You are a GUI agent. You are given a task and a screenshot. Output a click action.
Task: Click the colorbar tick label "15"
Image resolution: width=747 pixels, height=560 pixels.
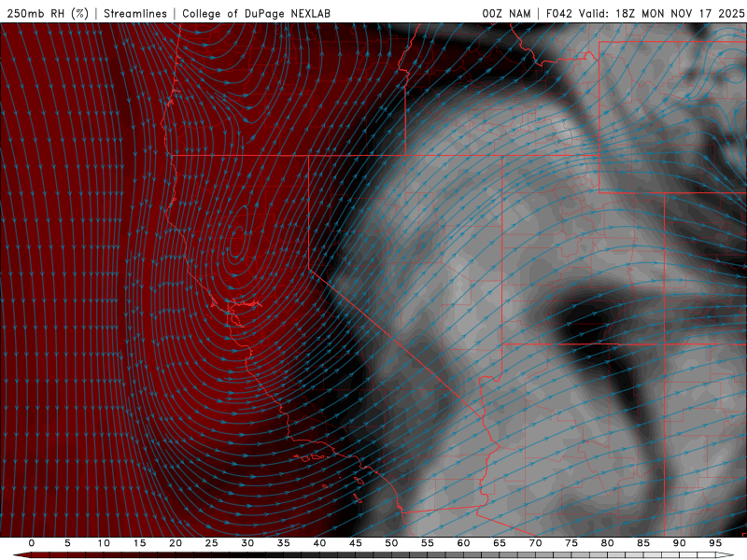click(x=139, y=543)
